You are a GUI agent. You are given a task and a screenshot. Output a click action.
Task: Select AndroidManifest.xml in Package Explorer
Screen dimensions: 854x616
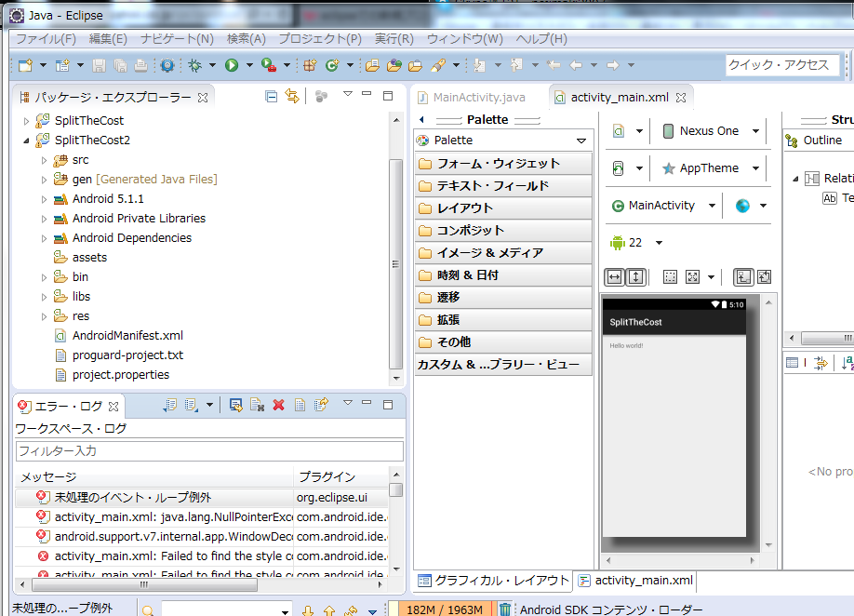(127, 336)
